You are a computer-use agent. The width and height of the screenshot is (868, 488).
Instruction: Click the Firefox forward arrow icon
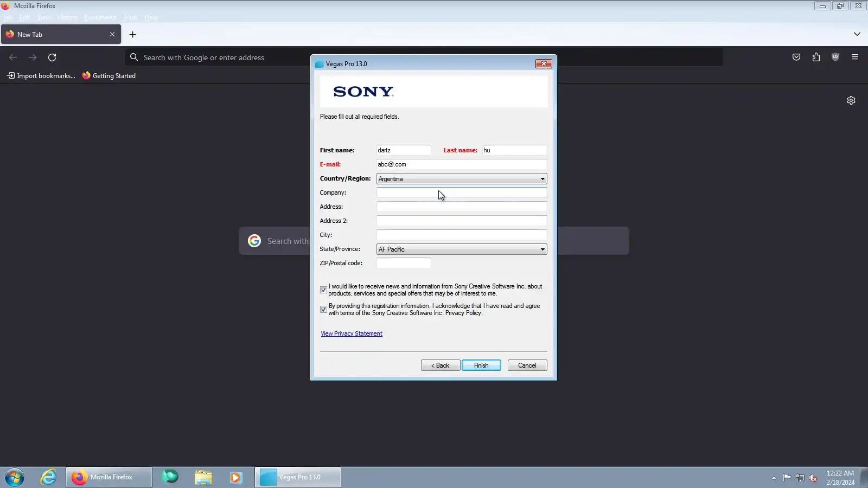click(x=33, y=57)
